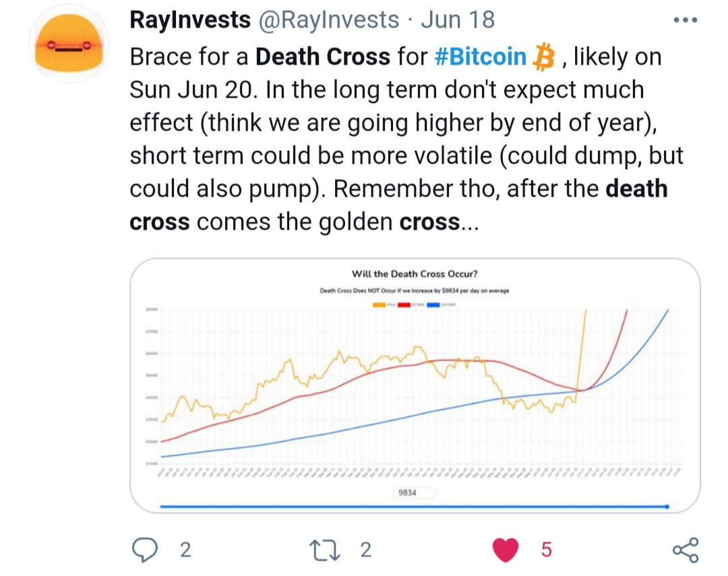This screenshot has height=576, width=728.
Task: Click the reply count number 2
Action: tap(185, 550)
